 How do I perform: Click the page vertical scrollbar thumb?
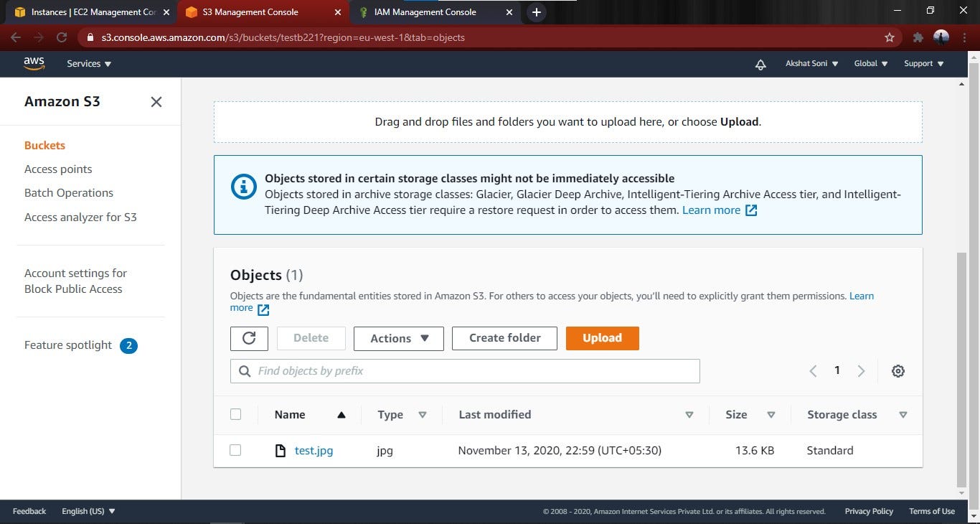tap(962, 370)
